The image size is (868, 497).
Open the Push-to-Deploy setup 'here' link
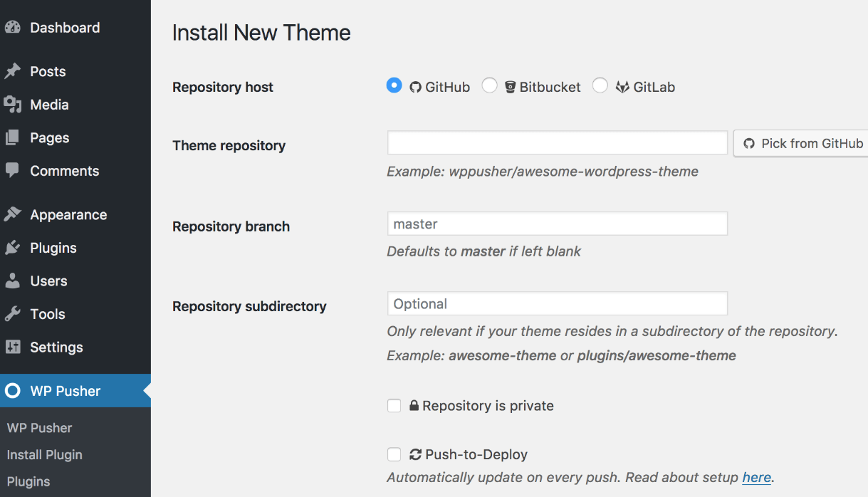coord(756,477)
